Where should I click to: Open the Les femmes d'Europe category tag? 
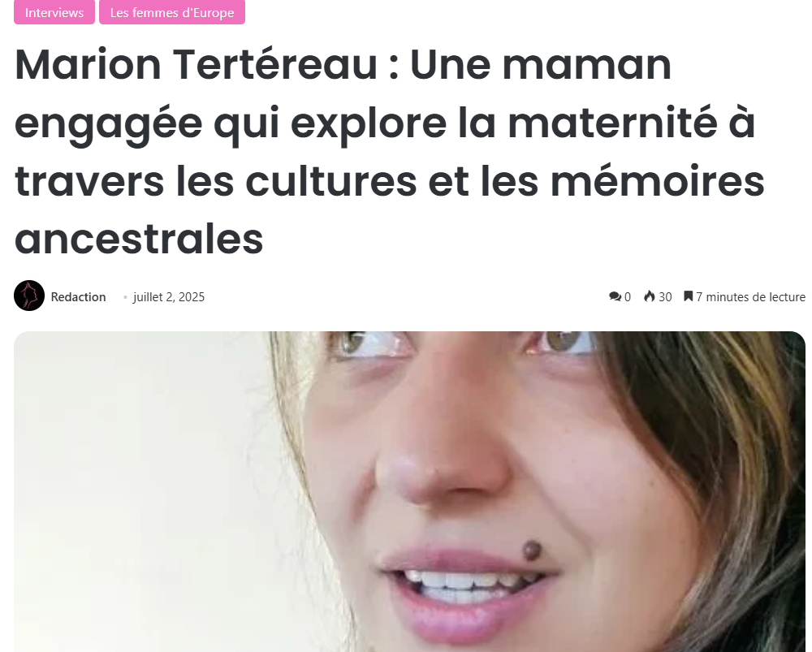pos(172,12)
